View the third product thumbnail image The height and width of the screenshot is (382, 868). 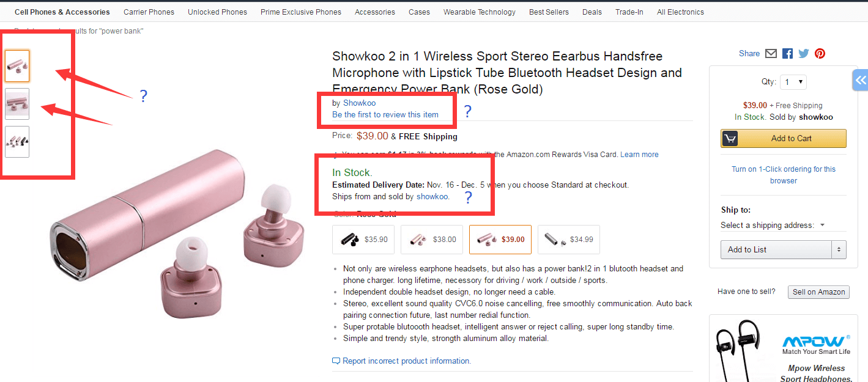coord(17,142)
